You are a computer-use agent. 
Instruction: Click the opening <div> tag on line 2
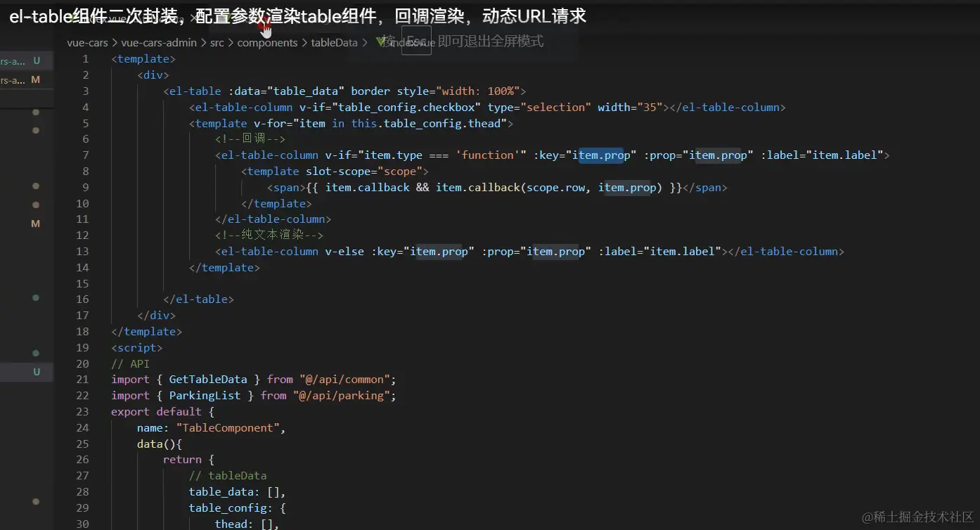(x=153, y=75)
